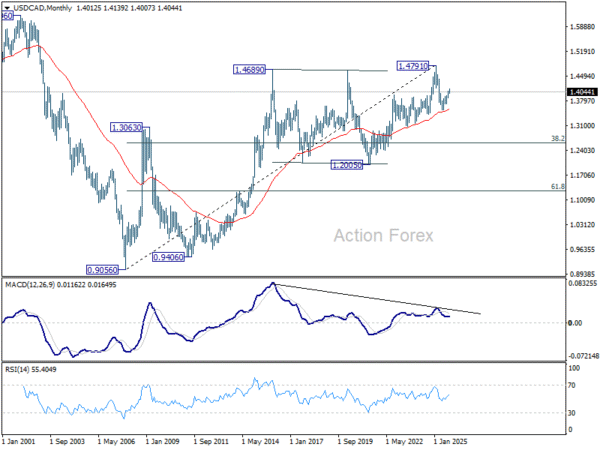This screenshot has height=450, width=600.
Task: Click the 1.20050 low price label
Action: coord(350,163)
